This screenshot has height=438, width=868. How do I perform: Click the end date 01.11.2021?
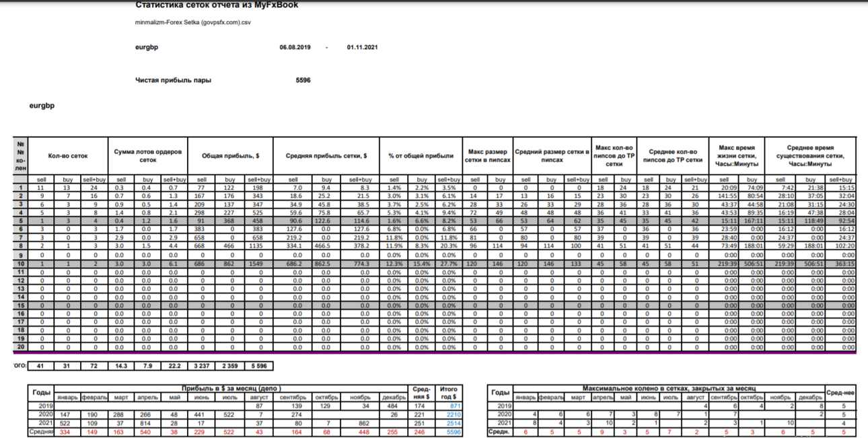[x=363, y=48]
